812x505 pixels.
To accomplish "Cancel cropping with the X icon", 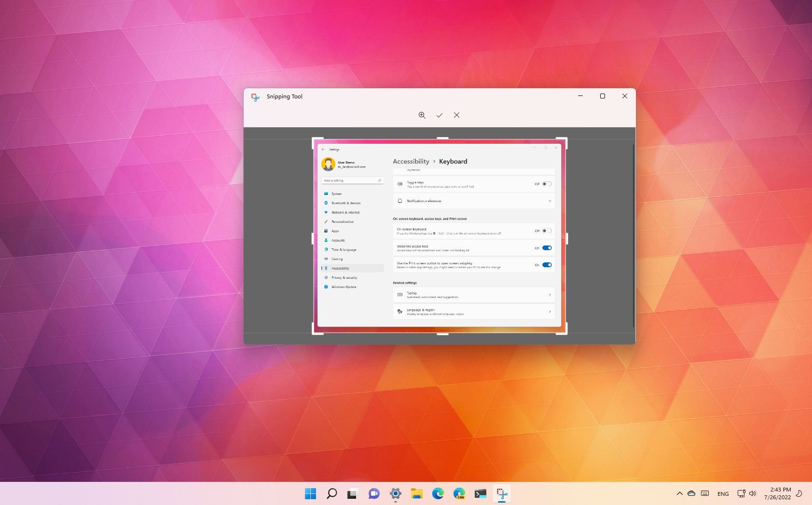I will [456, 115].
